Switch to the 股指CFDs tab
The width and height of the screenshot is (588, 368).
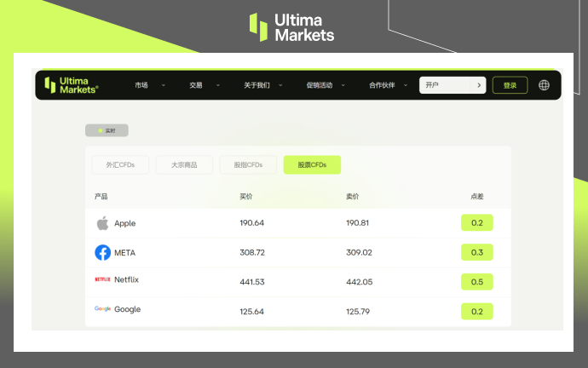click(248, 165)
